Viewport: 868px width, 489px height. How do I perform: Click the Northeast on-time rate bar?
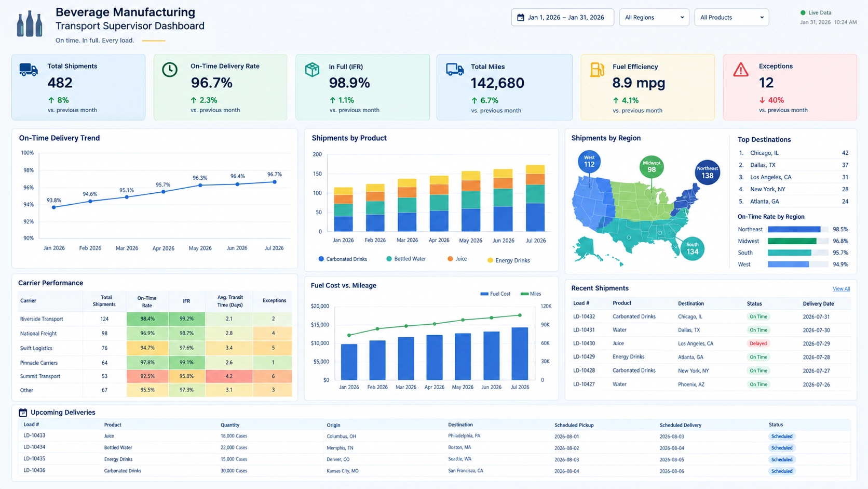click(x=794, y=229)
